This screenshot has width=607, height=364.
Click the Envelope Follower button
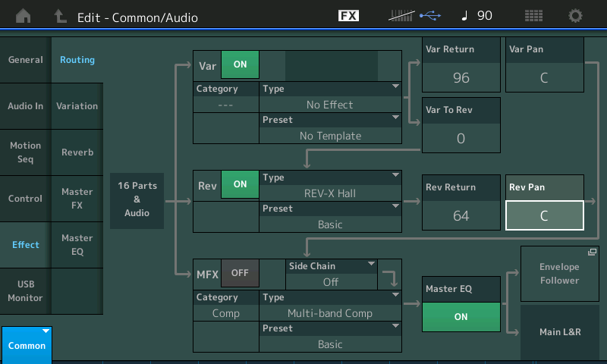[x=560, y=274]
